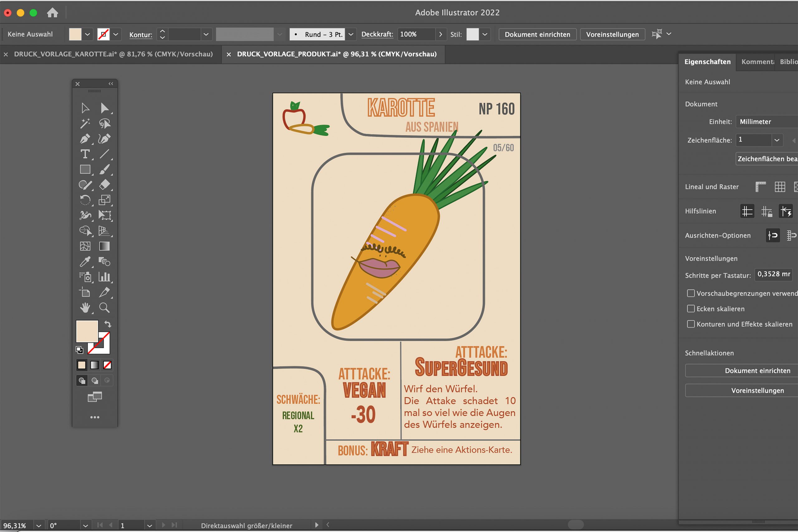Switch to DRUCK_VORLAGE_KAROTTE.ai tab
This screenshot has width=798, height=532.
pyautogui.click(x=113, y=54)
